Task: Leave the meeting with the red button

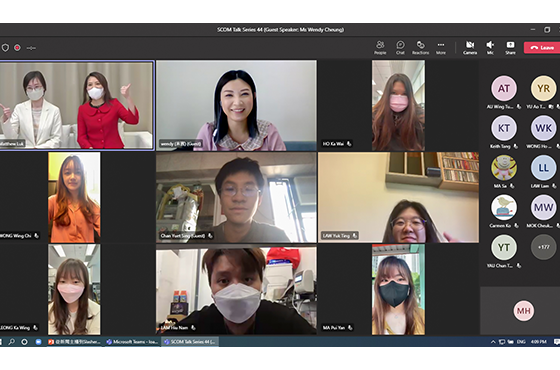Action: pos(542,48)
